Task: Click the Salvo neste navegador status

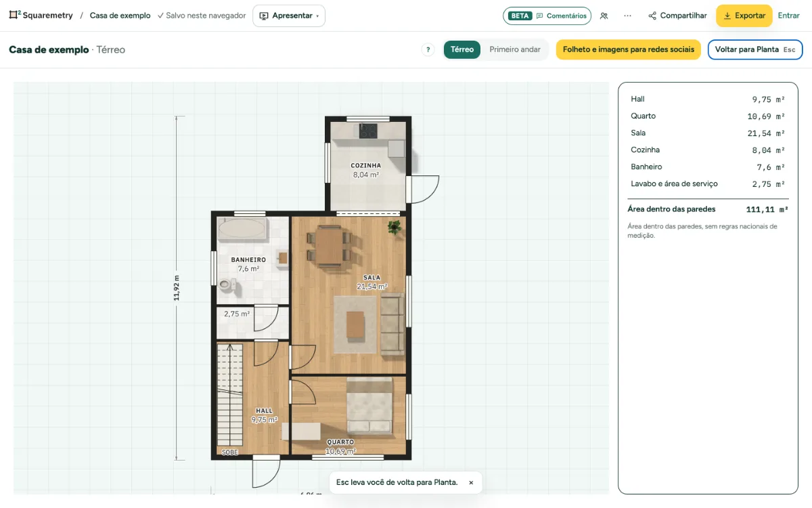Action: click(202, 16)
